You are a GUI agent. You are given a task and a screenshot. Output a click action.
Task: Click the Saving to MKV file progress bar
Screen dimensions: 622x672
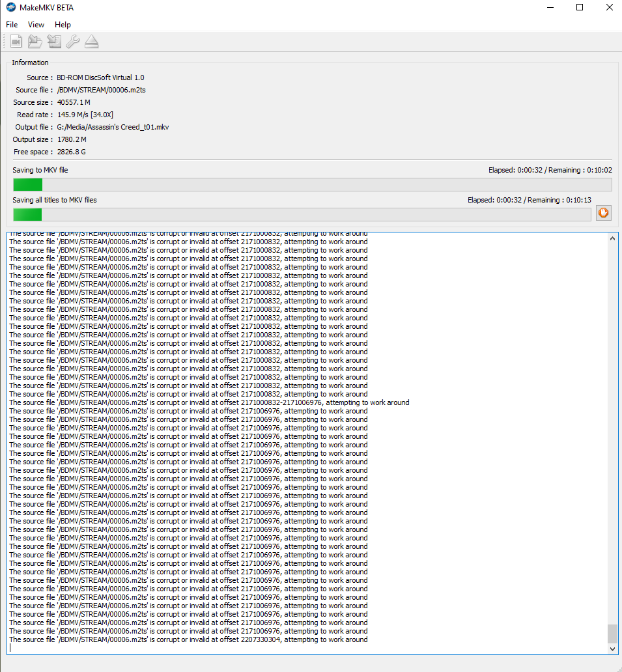pos(312,185)
